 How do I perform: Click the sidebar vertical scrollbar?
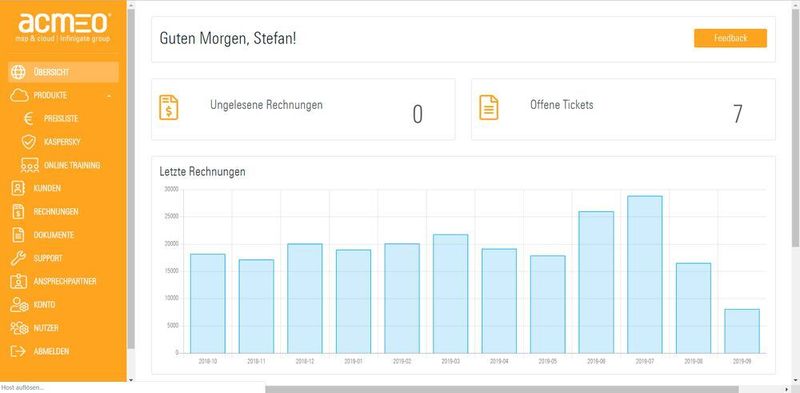coord(131,179)
